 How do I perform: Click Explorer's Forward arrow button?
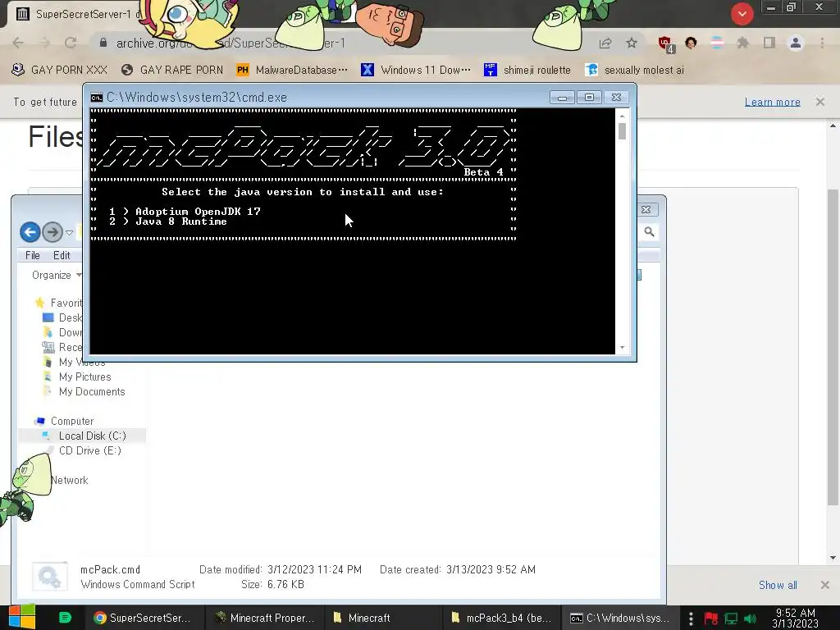pos(52,232)
